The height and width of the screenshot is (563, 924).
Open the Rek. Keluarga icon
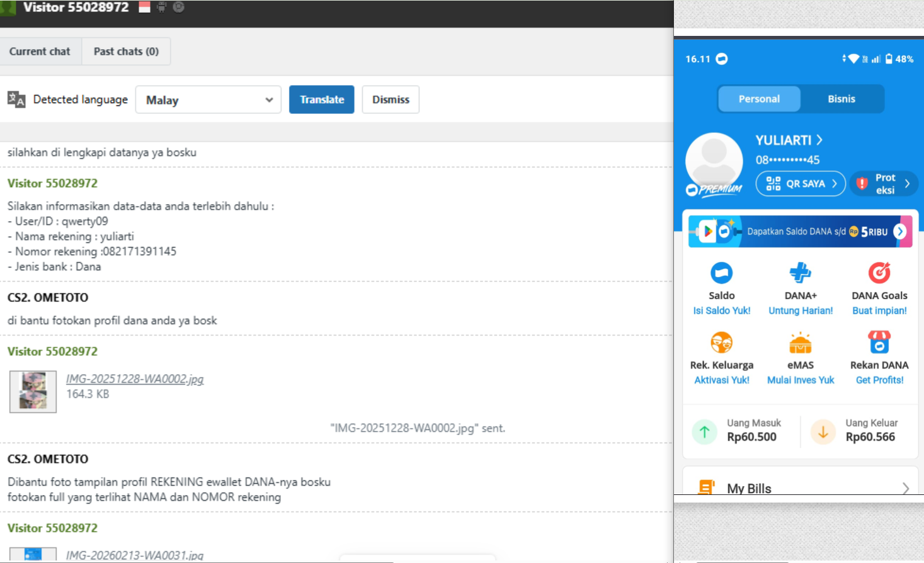point(722,343)
